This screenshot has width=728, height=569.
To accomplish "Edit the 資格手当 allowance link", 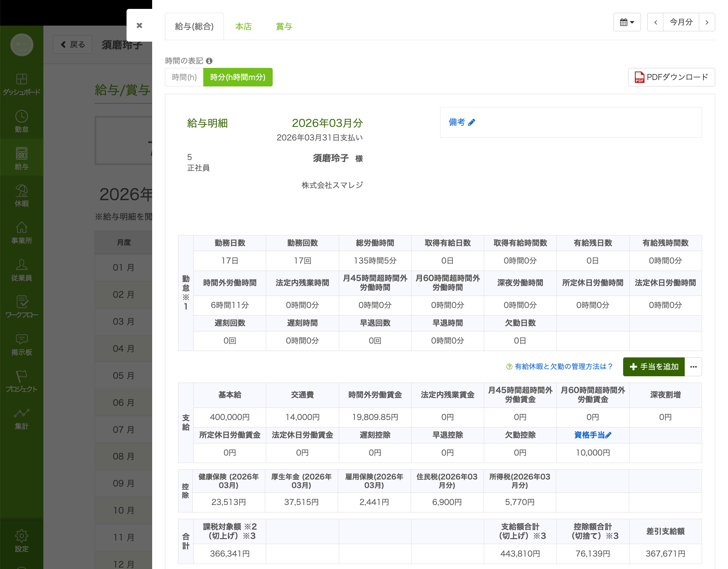I will (593, 435).
